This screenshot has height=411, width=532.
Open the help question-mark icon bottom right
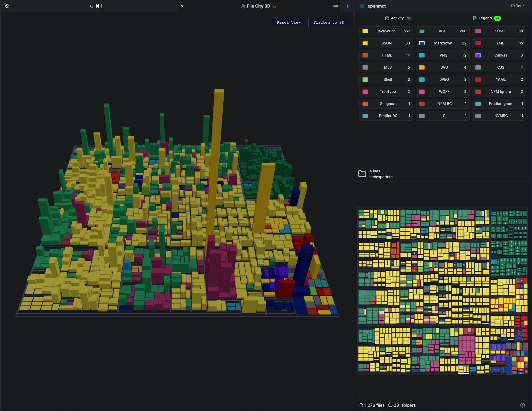click(523, 405)
